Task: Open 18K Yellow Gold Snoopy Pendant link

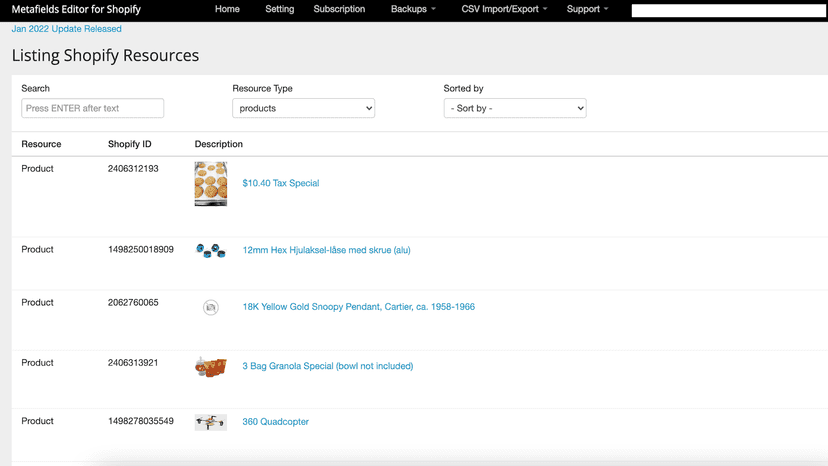Action: coord(359,307)
